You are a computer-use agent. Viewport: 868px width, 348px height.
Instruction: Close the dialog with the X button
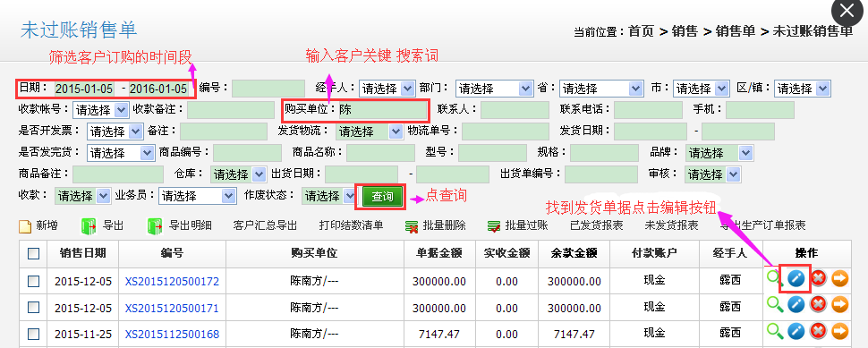pyautogui.click(x=847, y=11)
